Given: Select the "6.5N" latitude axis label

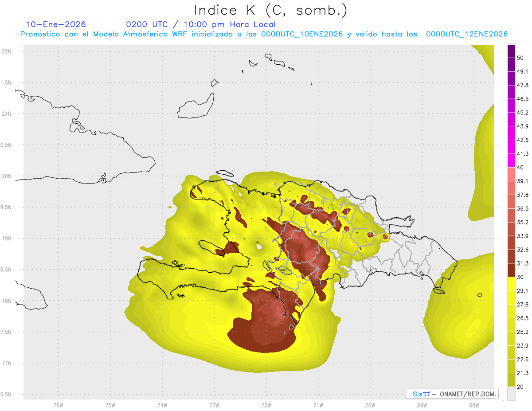Looking at the screenshot, I should (7, 395).
